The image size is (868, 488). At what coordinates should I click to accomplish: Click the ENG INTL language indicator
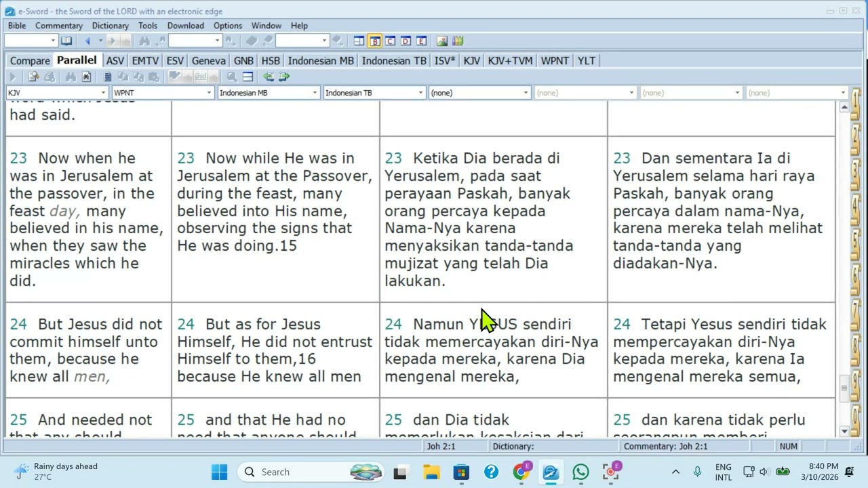(723, 472)
